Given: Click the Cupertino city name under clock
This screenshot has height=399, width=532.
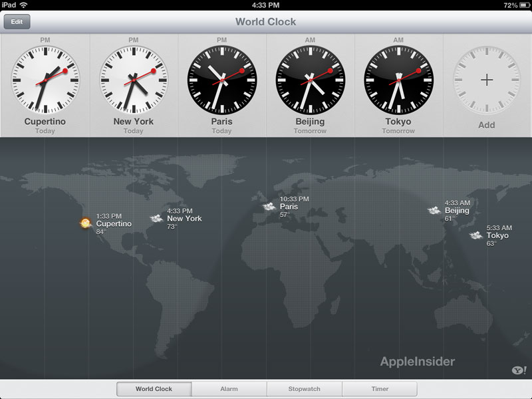Looking at the screenshot, I should [x=45, y=122].
